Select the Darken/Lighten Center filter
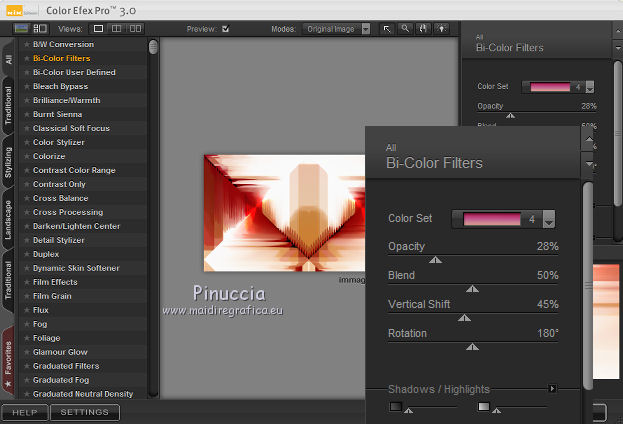 pos(77,226)
